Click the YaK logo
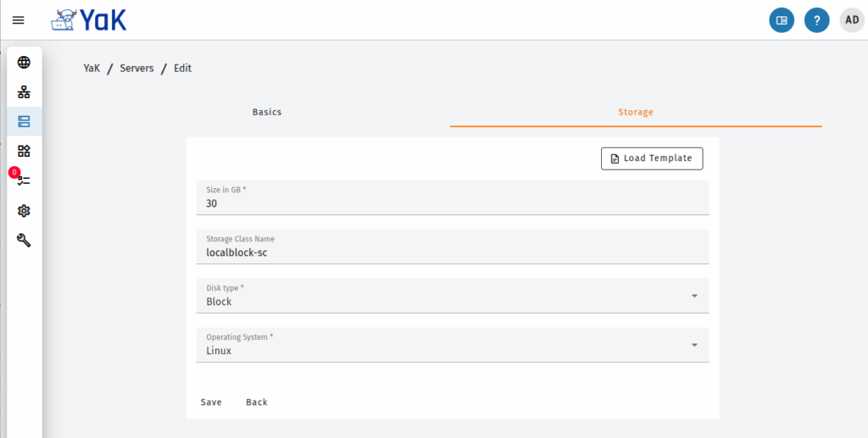This screenshot has height=438, width=868. tap(88, 20)
